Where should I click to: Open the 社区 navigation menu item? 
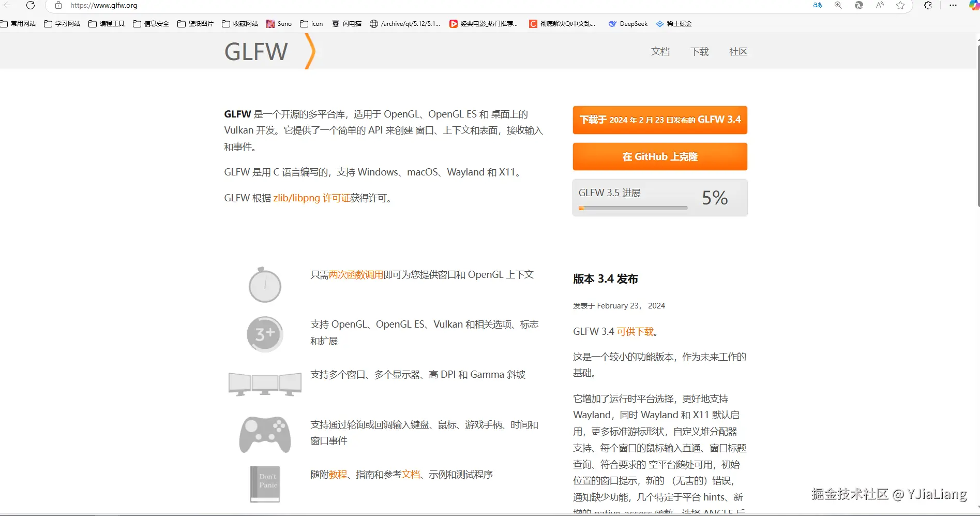pos(738,52)
